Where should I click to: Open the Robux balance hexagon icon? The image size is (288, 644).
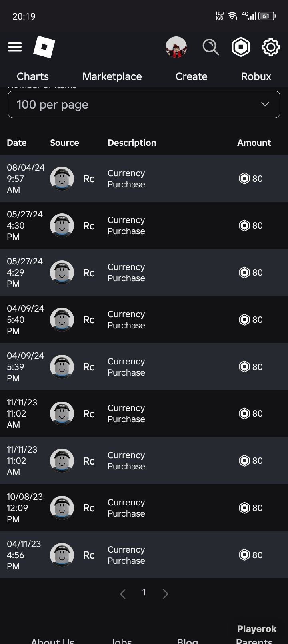pos(241,47)
